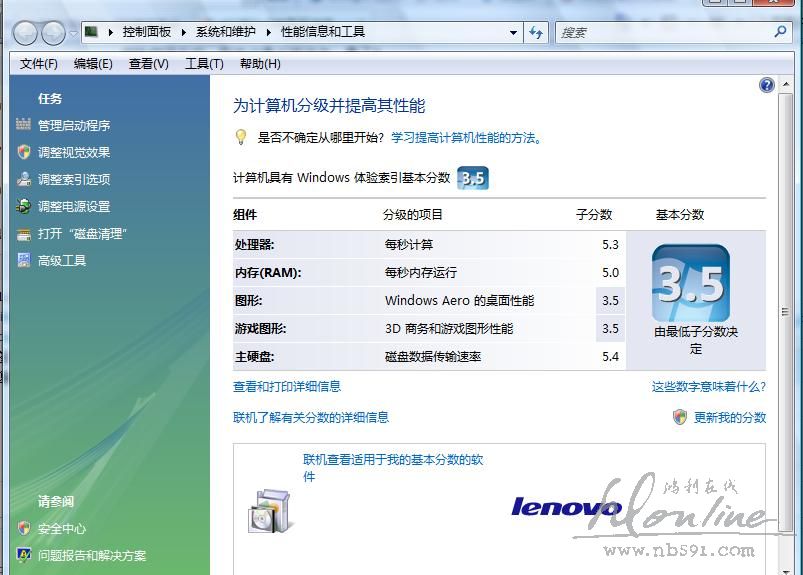Click the Lenovo logo
Screen dimensions: 803x575
(566, 506)
